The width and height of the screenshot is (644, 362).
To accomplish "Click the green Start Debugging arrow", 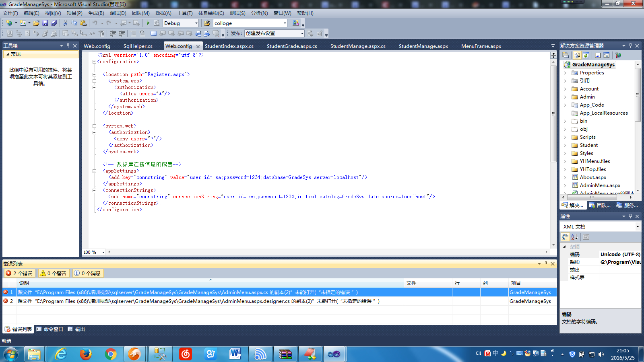I will click(148, 23).
